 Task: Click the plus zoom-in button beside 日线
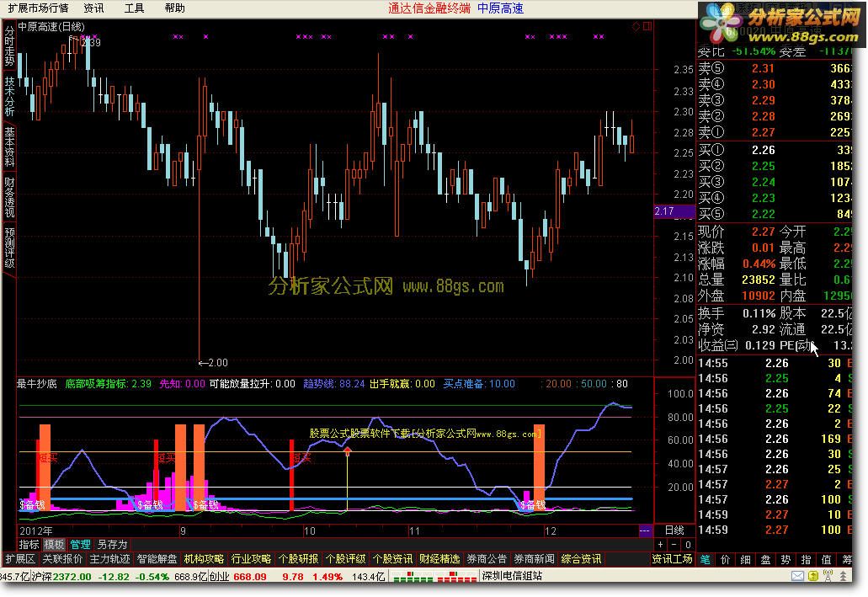(x=660, y=545)
